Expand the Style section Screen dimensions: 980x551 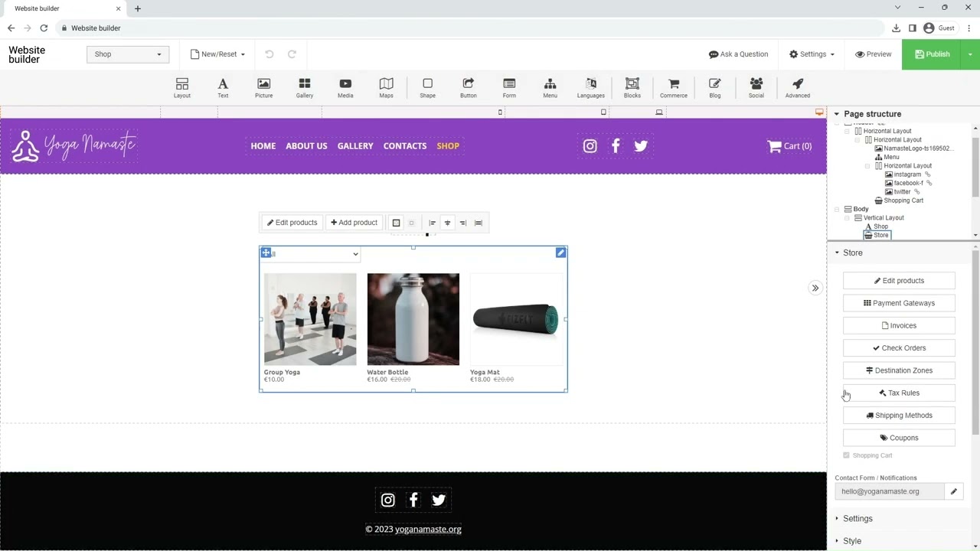coord(851,541)
